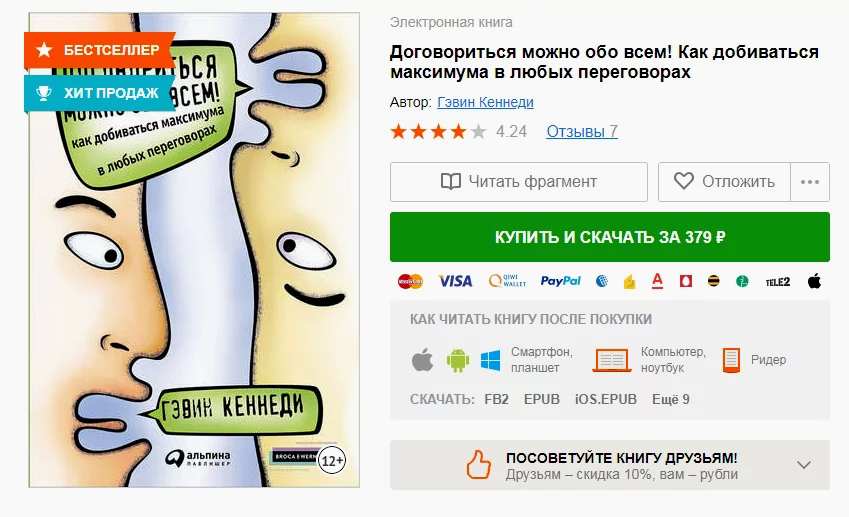The image size is (849, 517).
Task: Toggle the heart Отложить wishlist button
Action: (724, 182)
